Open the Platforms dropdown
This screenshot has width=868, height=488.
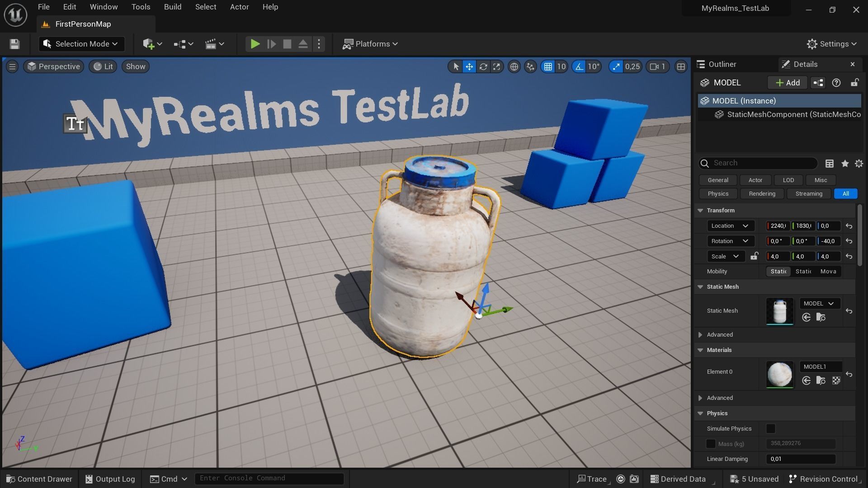pos(370,44)
